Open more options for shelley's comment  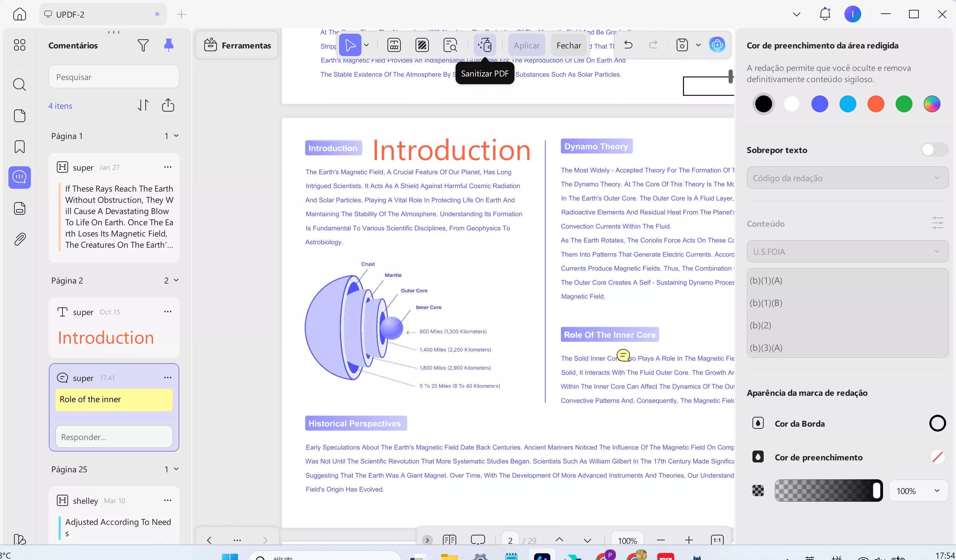(x=168, y=500)
